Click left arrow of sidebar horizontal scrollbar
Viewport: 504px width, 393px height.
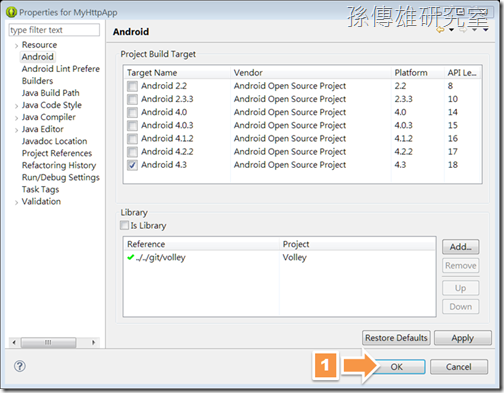click(x=14, y=342)
